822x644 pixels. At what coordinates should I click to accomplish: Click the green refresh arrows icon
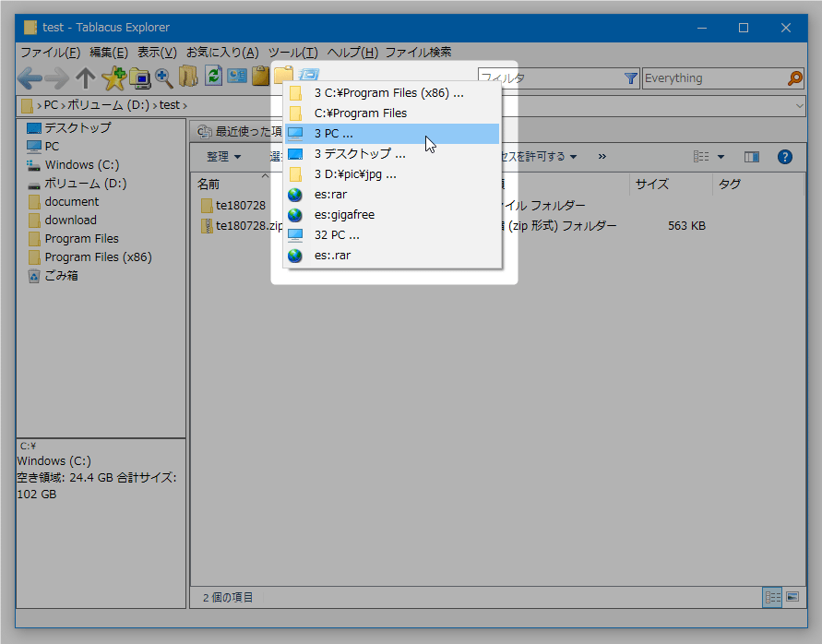click(x=213, y=76)
